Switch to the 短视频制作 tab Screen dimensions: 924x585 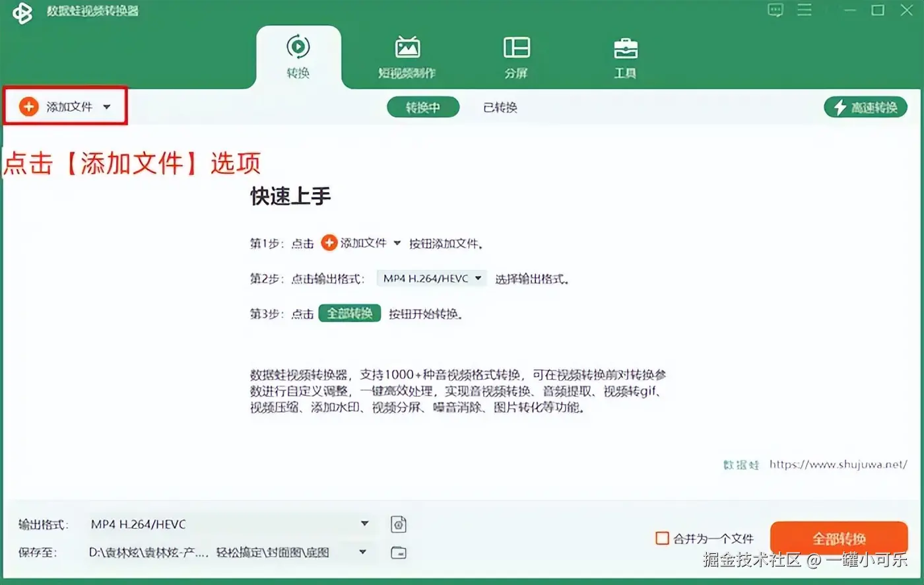pos(407,57)
